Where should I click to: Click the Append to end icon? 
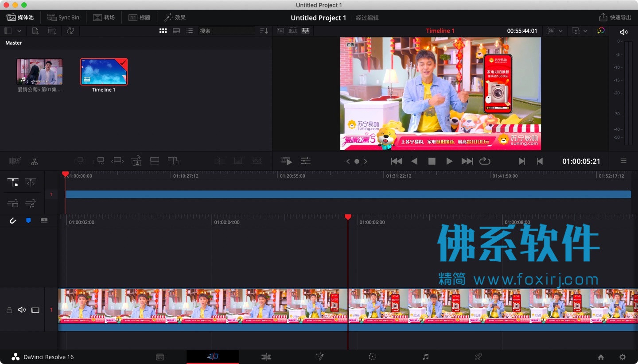[98, 161]
